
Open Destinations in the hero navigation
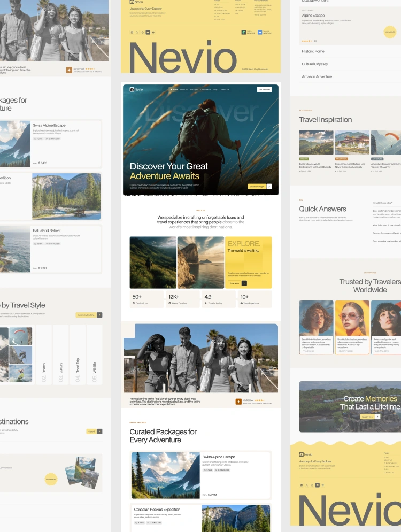pos(206,90)
